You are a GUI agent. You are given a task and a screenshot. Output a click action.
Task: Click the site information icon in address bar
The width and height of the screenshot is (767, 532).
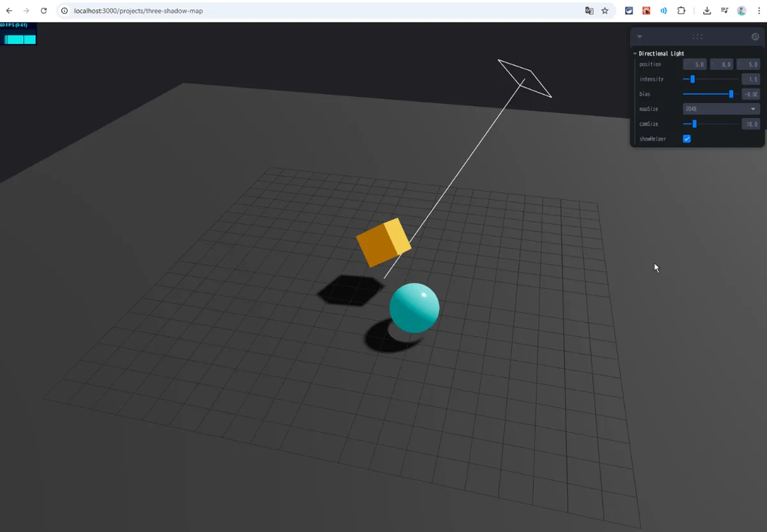(65, 11)
